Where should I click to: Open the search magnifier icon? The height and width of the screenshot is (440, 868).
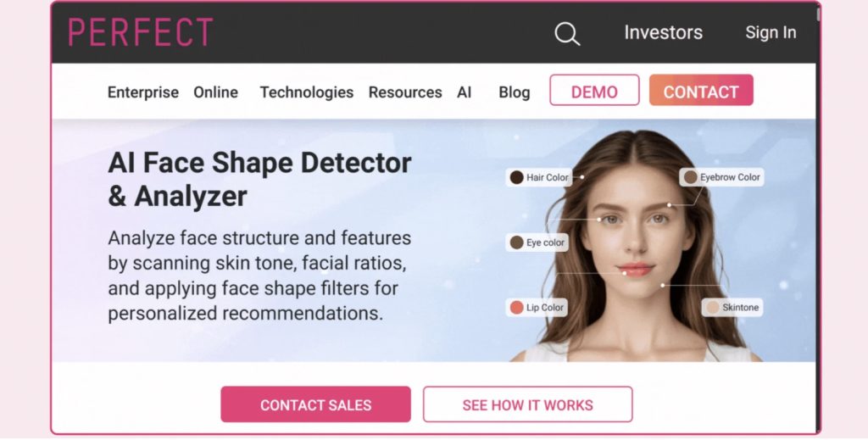[x=567, y=34]
